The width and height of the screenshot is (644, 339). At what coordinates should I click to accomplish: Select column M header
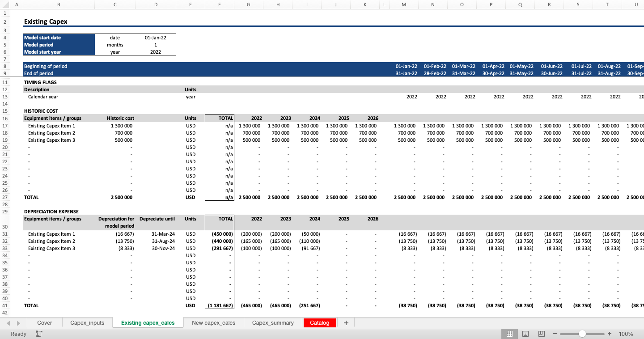coord(404,4)
